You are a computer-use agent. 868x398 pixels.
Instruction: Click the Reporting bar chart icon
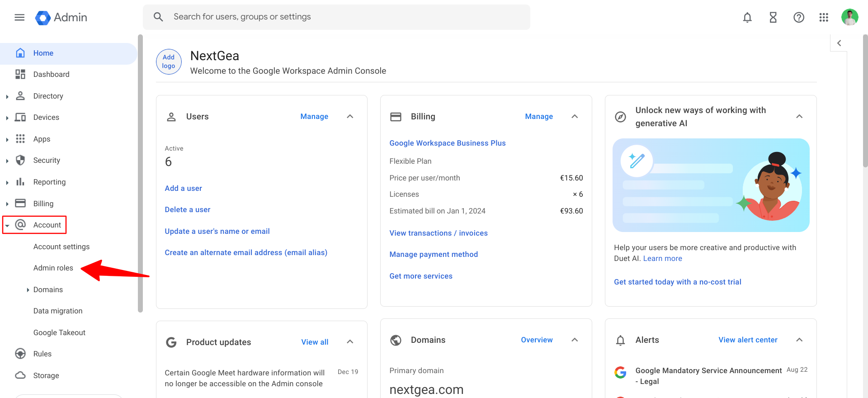pyautogui.click(x=20, y=182)
